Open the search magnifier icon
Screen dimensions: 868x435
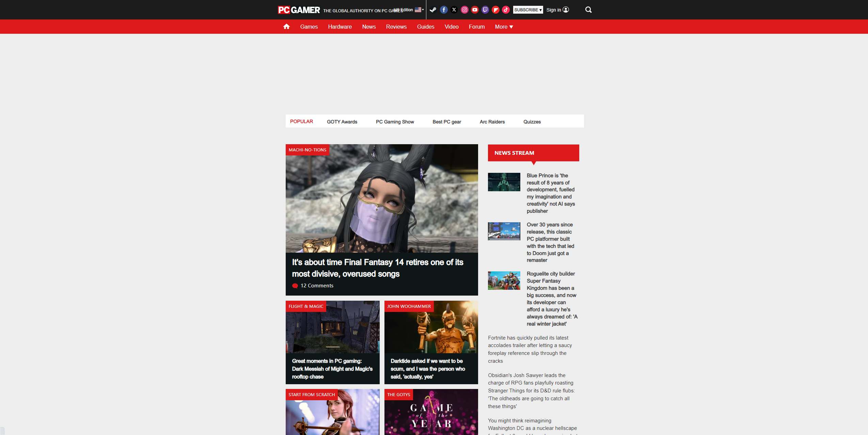tap(588, 10)
